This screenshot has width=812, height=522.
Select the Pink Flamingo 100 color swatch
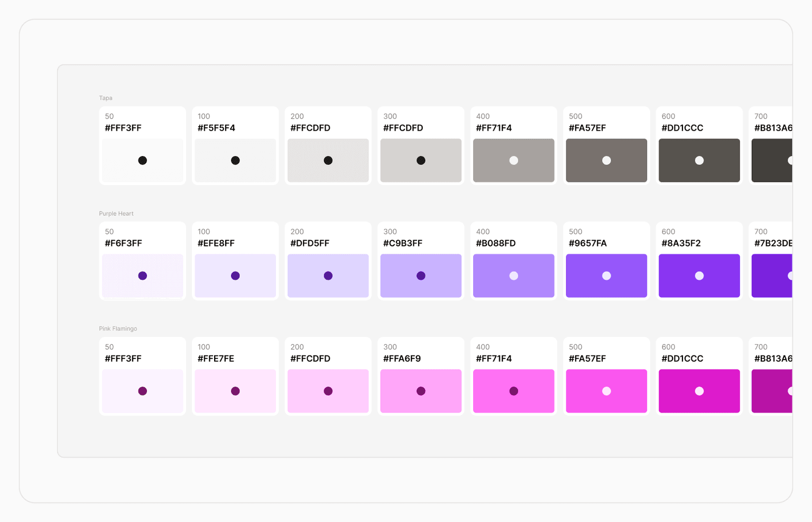(x=235, y=391)
